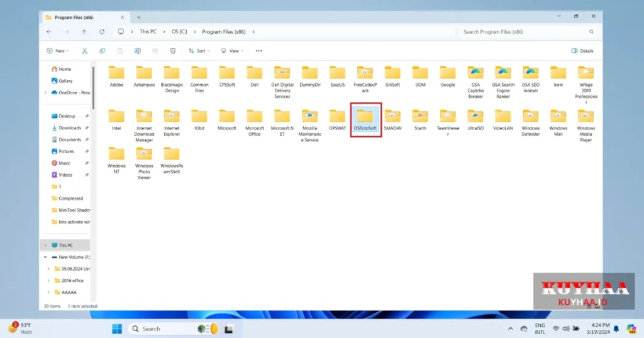Open the notification bell in taskbar
This screenshot has width=644, height=338.
(x=616, y=329)
